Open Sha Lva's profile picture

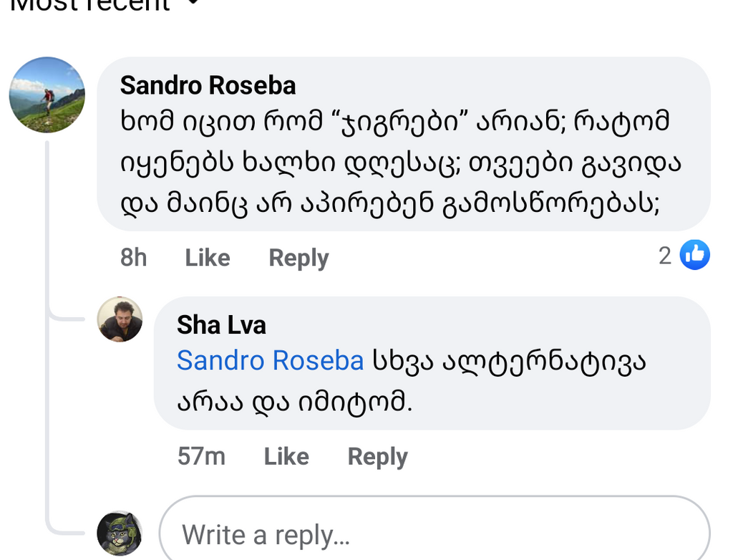coord(120,319)
